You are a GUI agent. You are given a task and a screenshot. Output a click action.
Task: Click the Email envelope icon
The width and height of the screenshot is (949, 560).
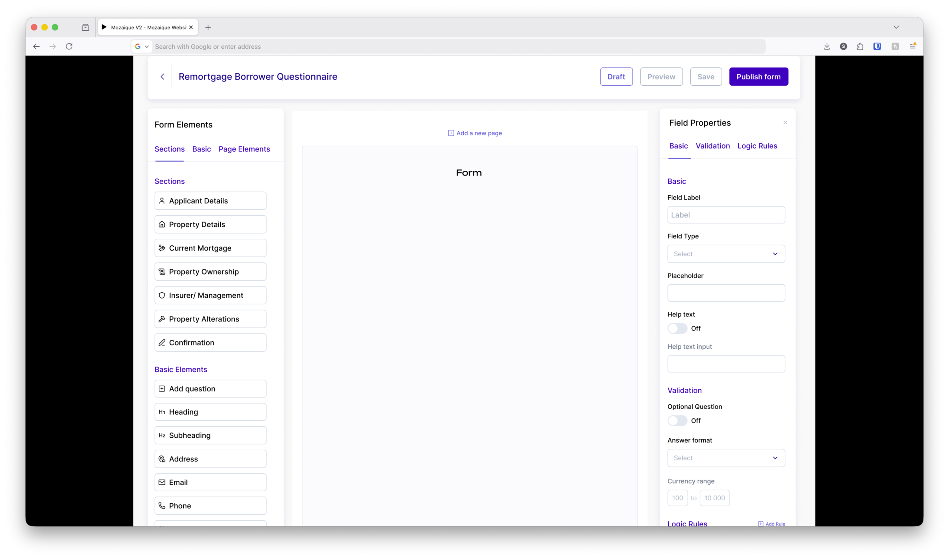[x=162, y=482]
